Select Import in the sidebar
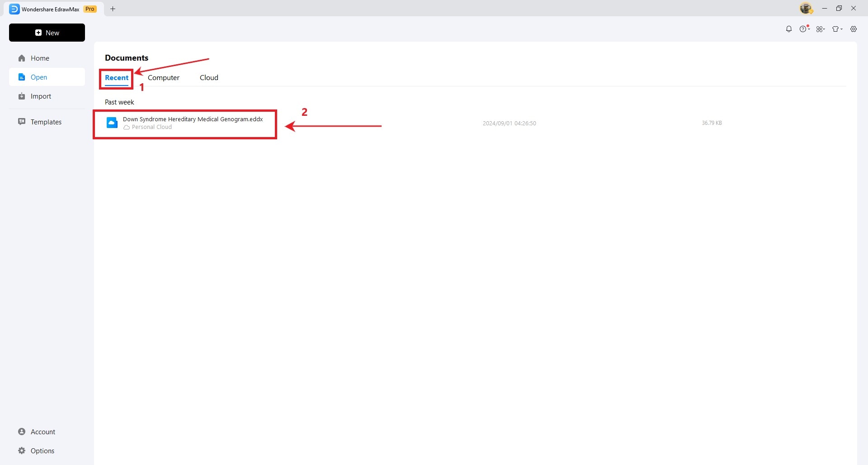Image resolution: width=868 pixels, height=465 pixels. (x=41, y=96)
